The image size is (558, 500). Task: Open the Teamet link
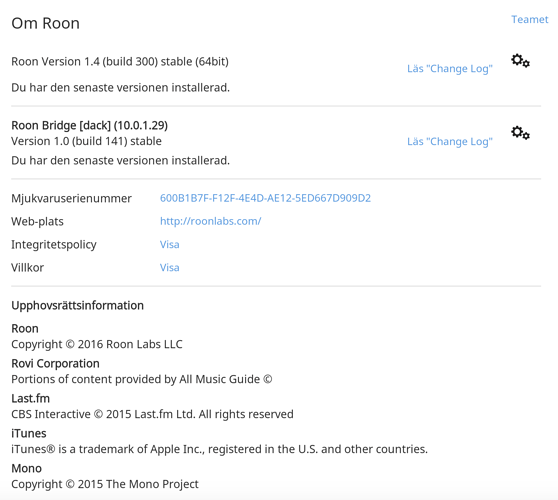[x=530, y=20]
